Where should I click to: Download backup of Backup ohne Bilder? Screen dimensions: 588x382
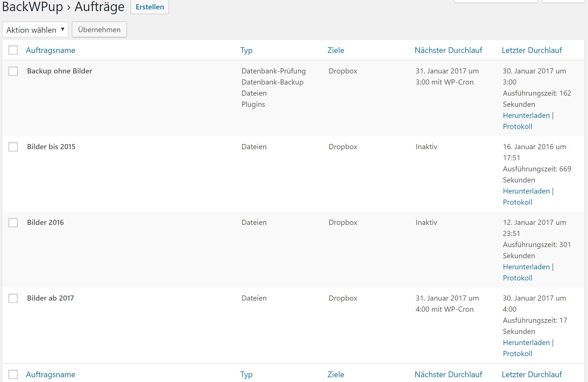[x=526, y=115]
